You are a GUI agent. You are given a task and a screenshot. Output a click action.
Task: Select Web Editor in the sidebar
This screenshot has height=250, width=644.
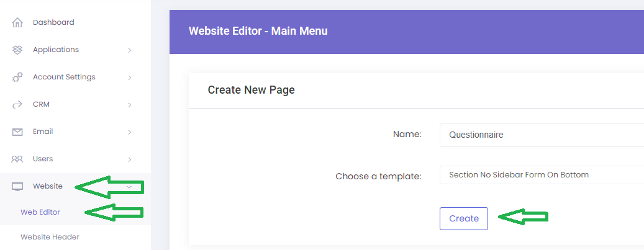point(40,212)
